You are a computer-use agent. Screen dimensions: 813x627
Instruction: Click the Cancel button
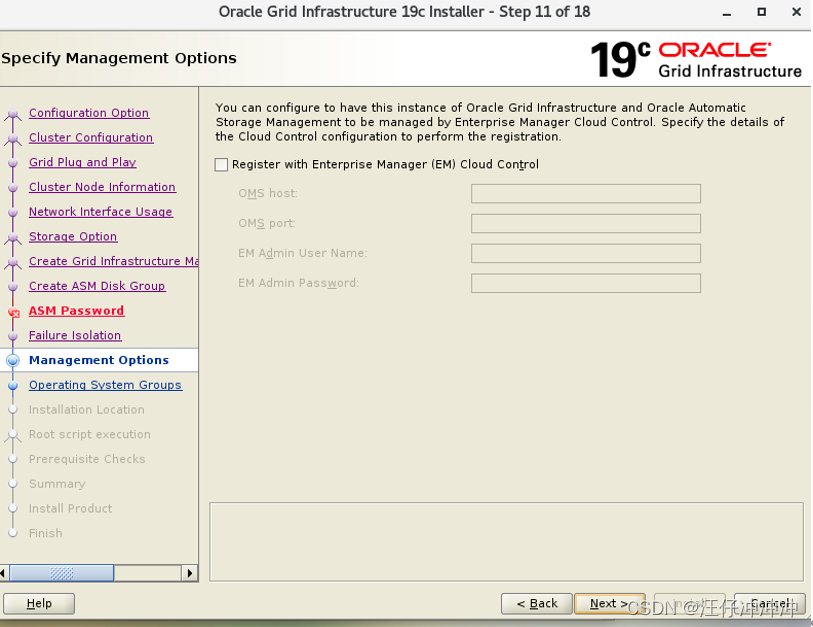point(769,604)
